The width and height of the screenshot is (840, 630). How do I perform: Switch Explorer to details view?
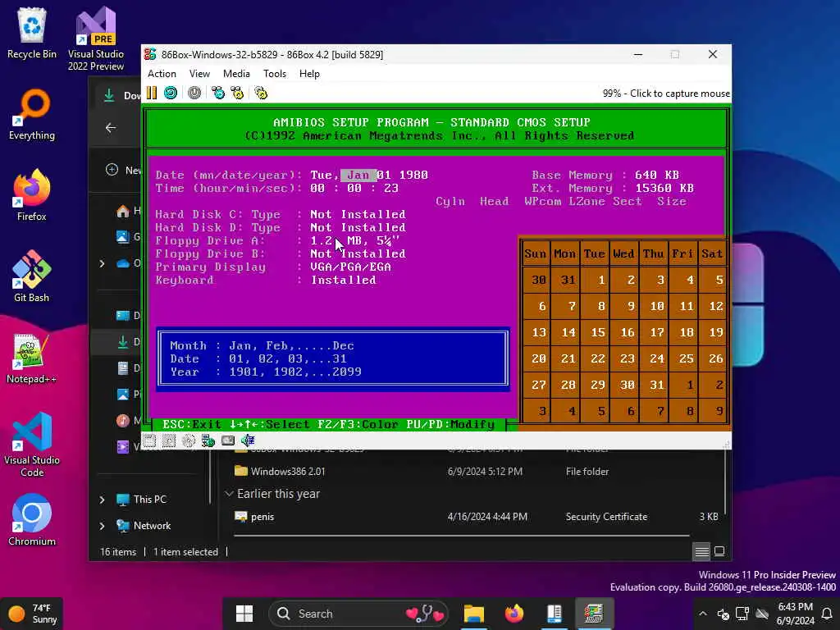(x=701, y=551)
